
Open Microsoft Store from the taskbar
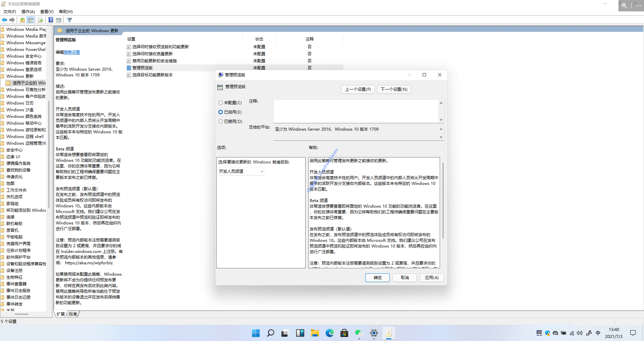pyautogui.click(x=344, y=333)
